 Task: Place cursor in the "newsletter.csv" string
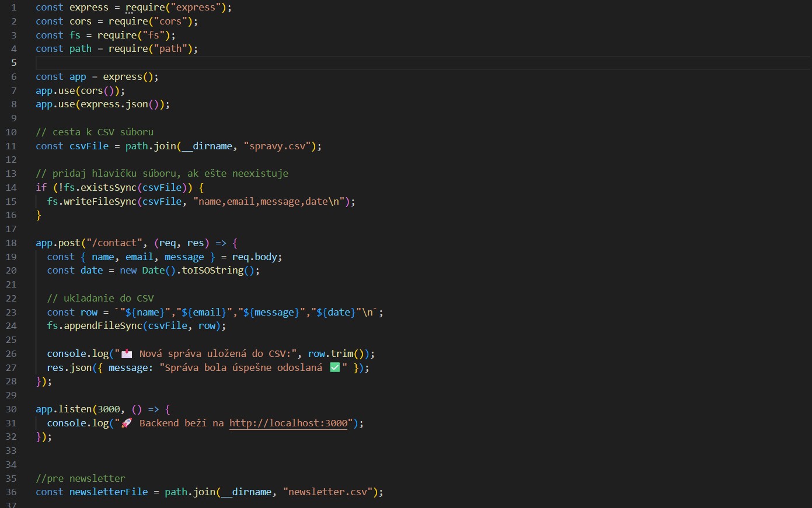pos(327,492)
